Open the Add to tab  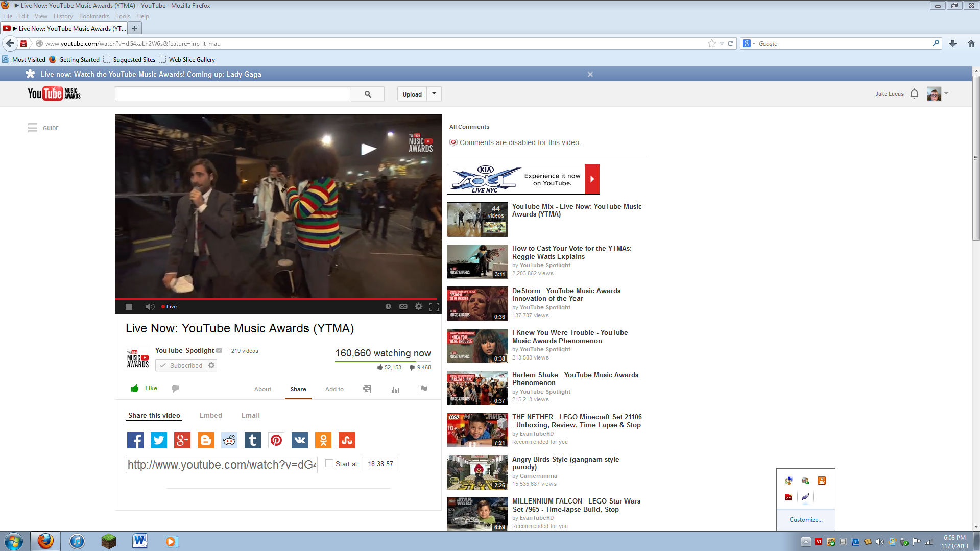[x=334, y=389]
